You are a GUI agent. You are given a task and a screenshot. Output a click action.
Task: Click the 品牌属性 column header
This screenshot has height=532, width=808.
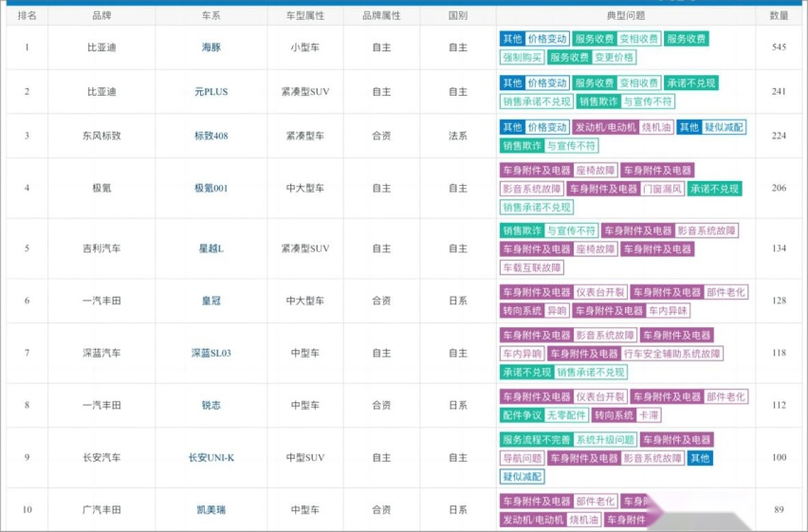click(381, 15)
